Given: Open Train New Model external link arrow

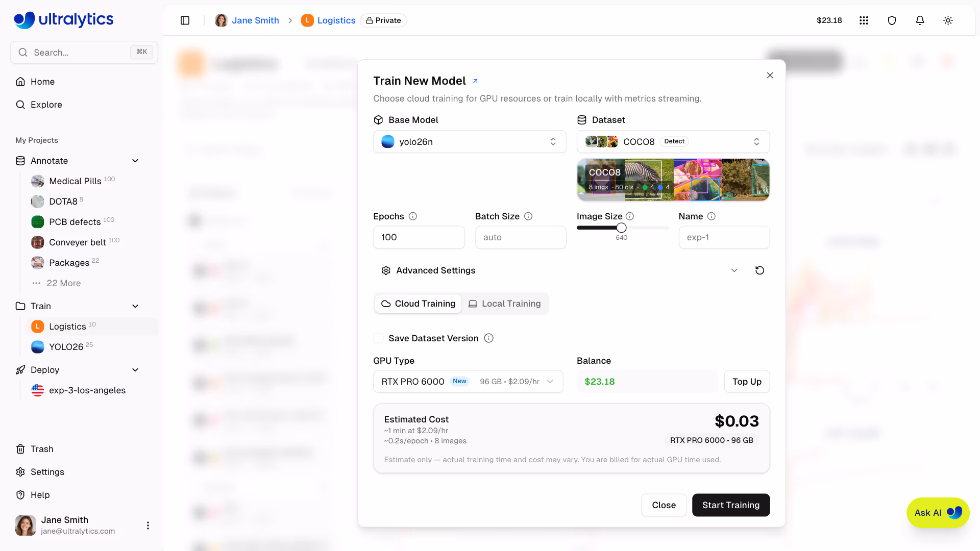Looking at the screenshot, I should coord(475,81).
